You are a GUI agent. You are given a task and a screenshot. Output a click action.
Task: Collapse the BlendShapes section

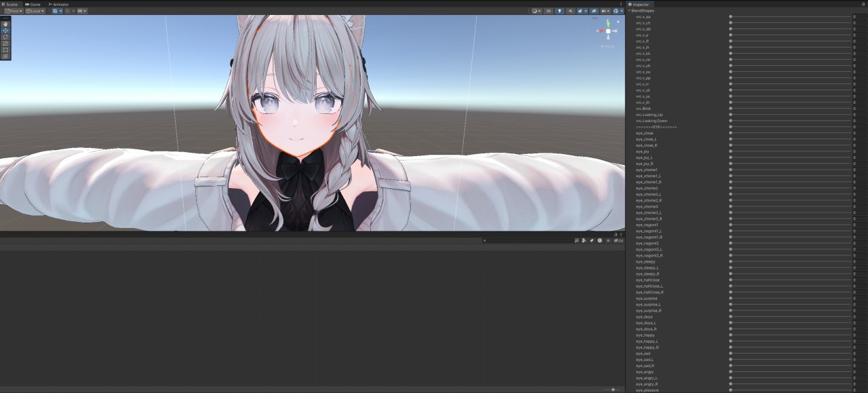click(x=629, y=11)
